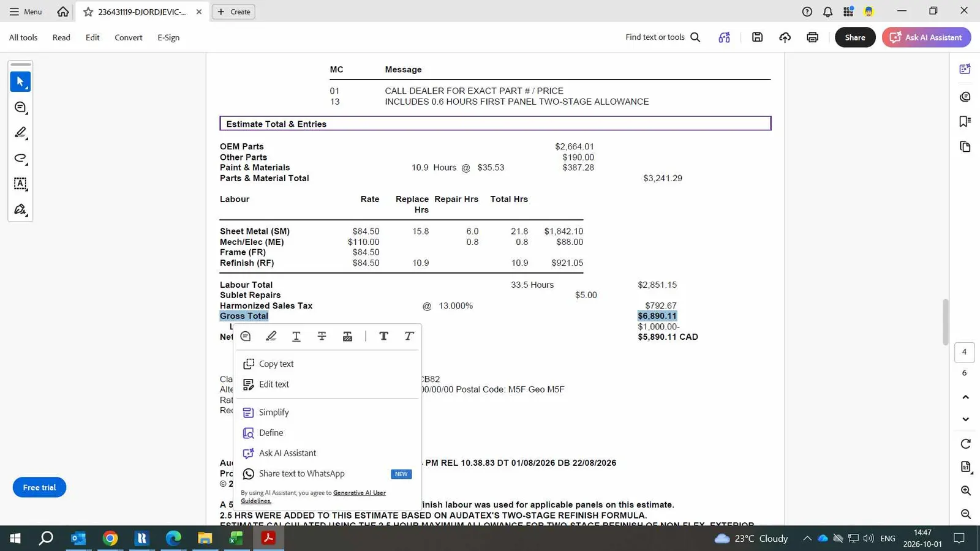Click the comment icon in popup toolbar
Viewport: 980px width, 551px height.
[246, 336]
